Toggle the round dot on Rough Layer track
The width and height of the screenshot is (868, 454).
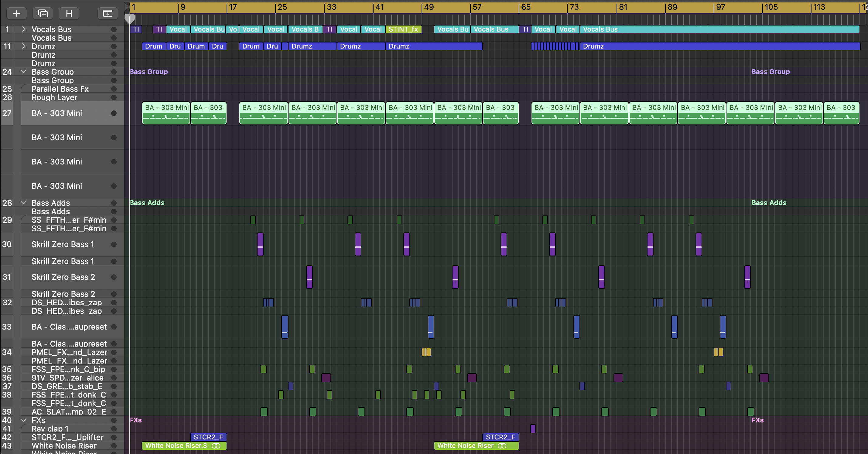tap(114, 97)
